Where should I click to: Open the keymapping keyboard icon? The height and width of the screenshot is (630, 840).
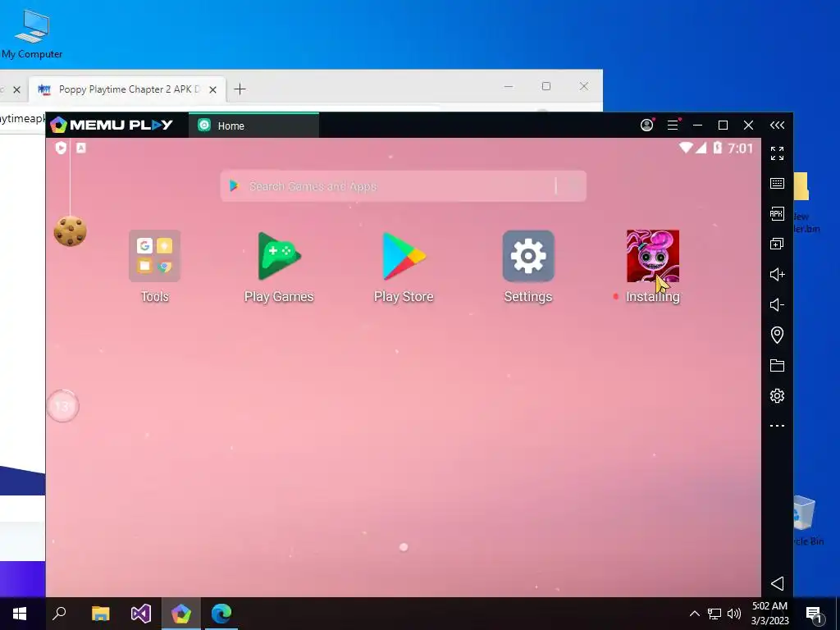(x=778, y=183)
